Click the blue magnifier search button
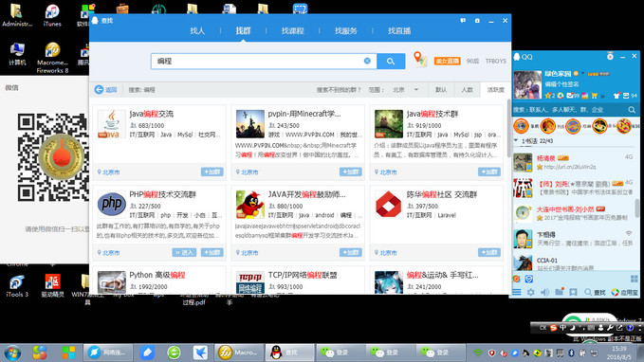Image resolution: width=644 pixels, height=362 pixels. click(x=391, y=62)
